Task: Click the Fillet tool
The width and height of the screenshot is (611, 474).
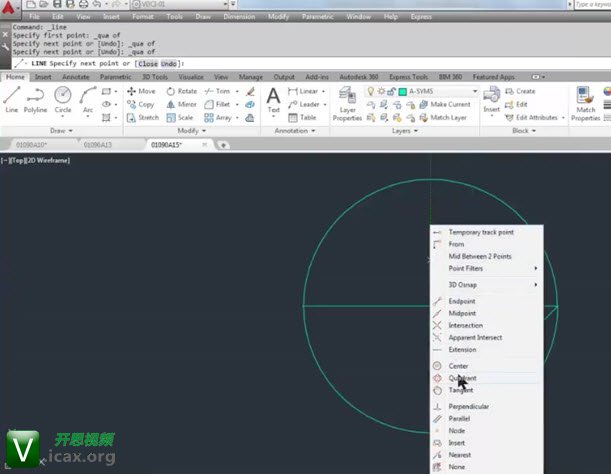Action: tap(217, 104)
